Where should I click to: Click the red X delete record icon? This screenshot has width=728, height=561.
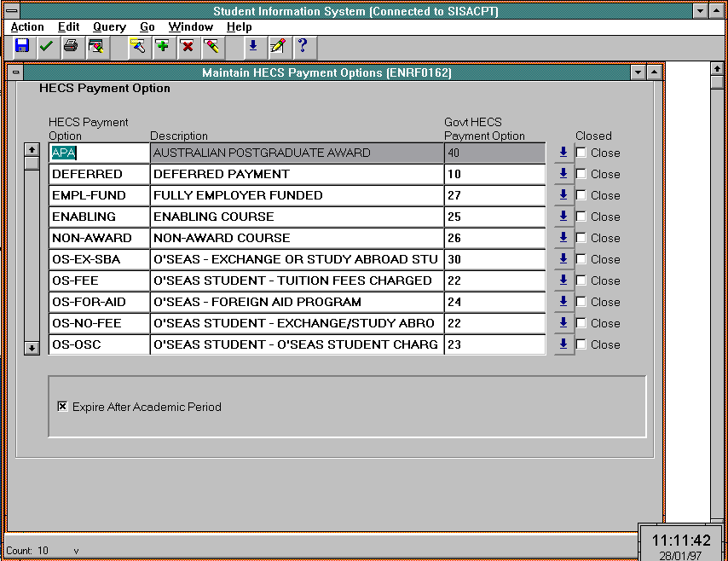click(187, 46)
